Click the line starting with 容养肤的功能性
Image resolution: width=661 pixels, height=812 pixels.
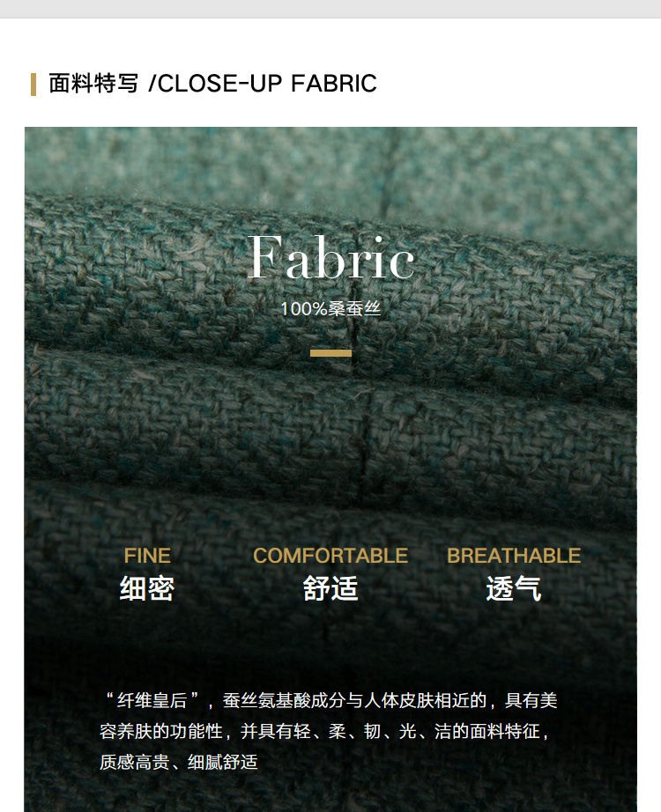pyautogui.click(x=324, y=731)
